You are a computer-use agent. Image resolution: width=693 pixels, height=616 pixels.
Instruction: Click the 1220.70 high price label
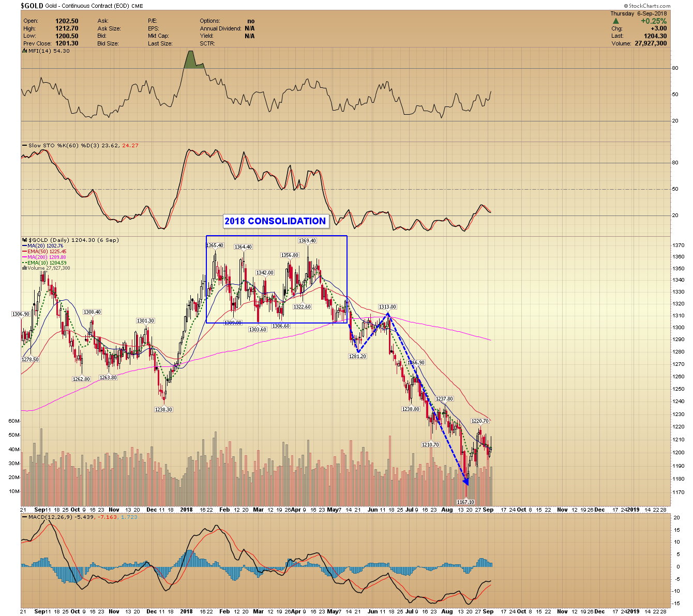tap(480, 421)
